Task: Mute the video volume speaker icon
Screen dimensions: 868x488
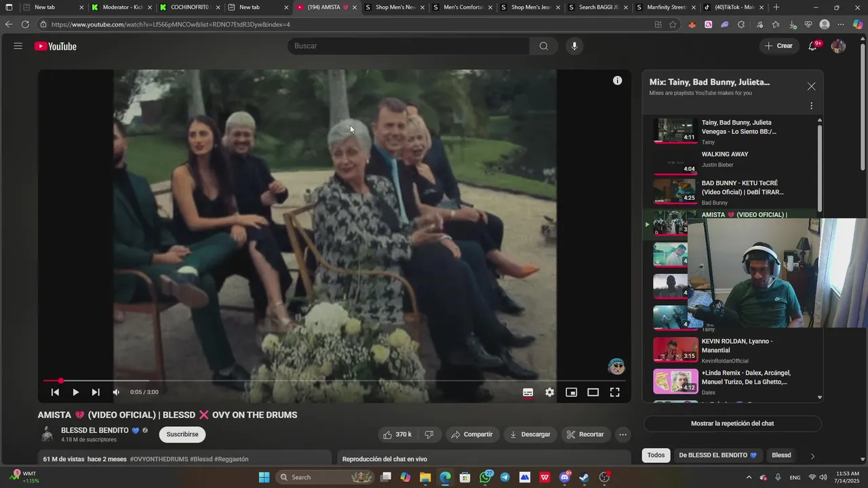Action: tap(116, 392)
